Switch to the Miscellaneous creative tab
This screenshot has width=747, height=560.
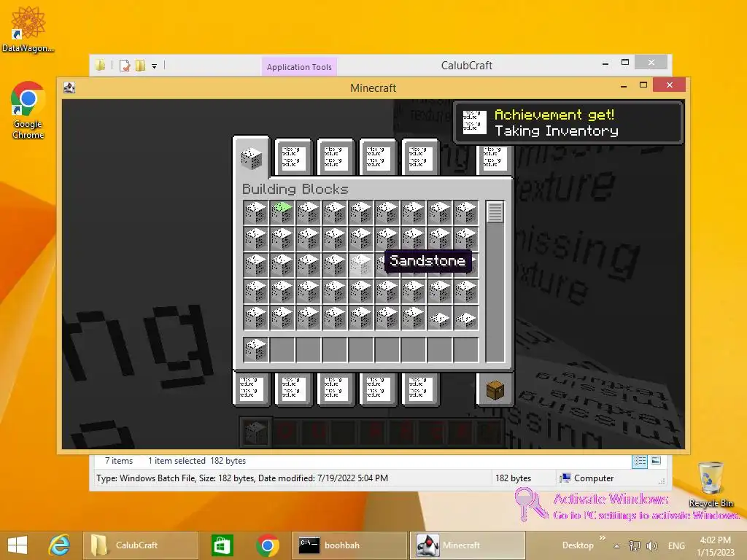420,157
